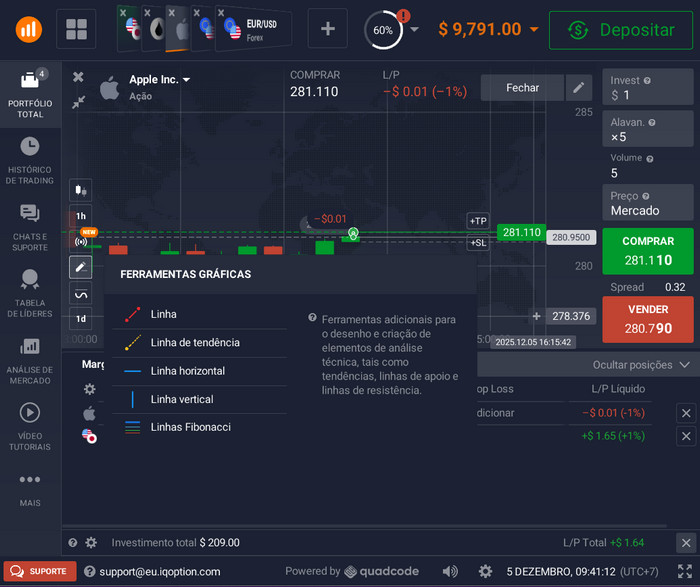
Task: Add a new asset tab with plus
Action: pyautogui.click(x=328, y=29)
